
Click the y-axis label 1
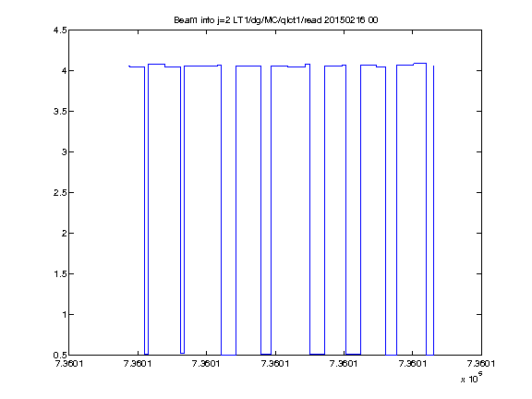64,315
